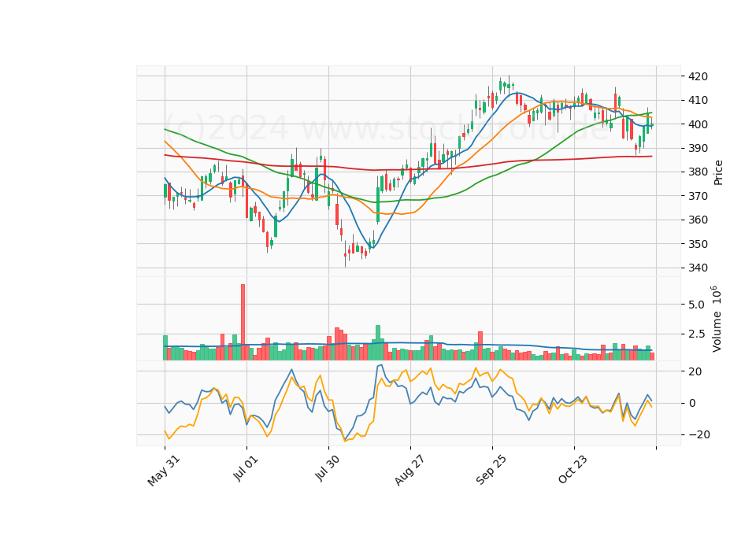Click the 'Jul 30' date label

pos(328,467)
